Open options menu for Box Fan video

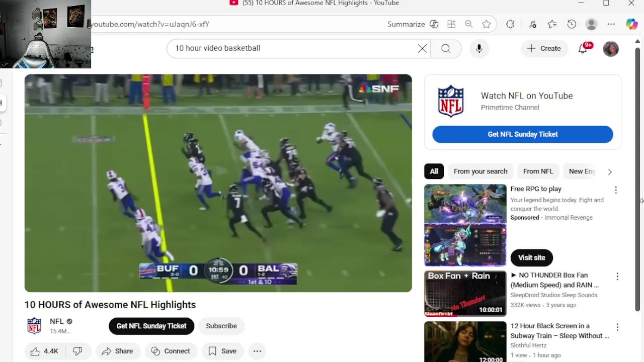(617, 277)
